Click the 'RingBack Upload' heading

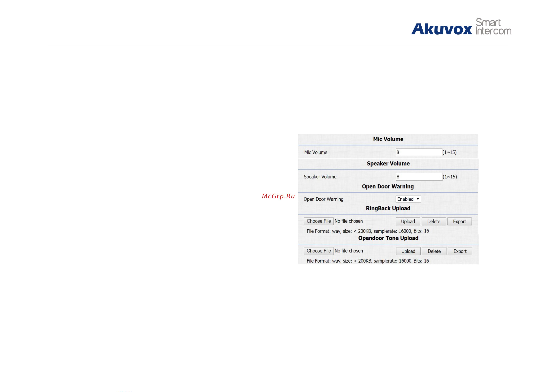[388, 208]
